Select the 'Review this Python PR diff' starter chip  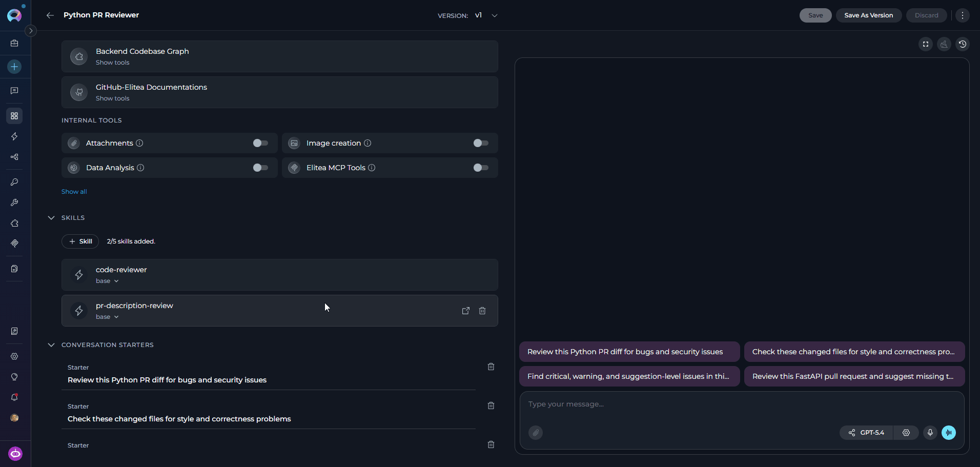click(x=629, y=352)
